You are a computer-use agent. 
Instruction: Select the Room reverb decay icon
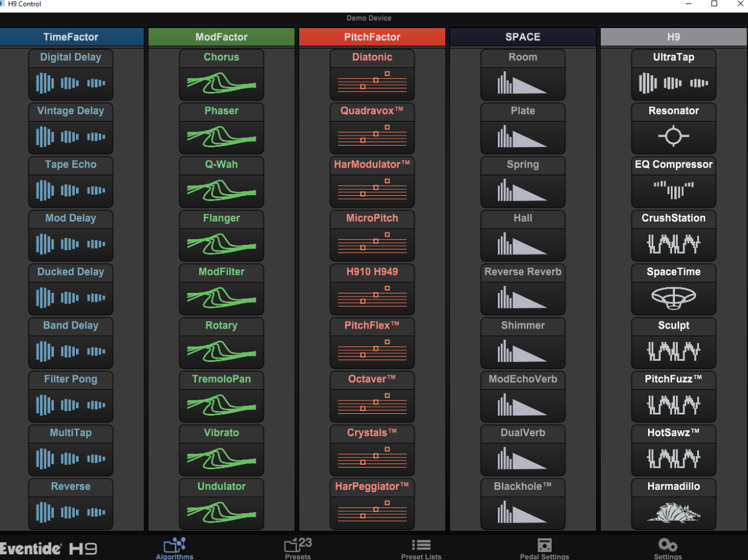point(522,83)
